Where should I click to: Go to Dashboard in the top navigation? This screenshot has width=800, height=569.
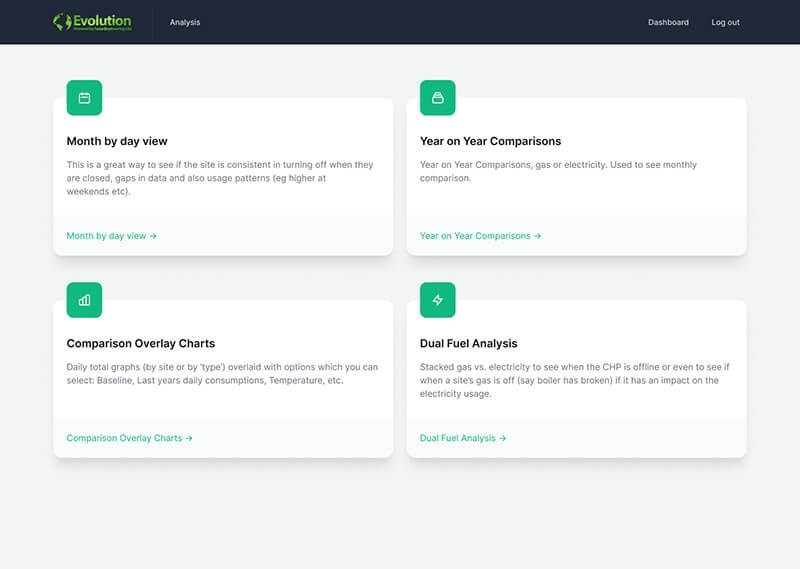[668, 22]
